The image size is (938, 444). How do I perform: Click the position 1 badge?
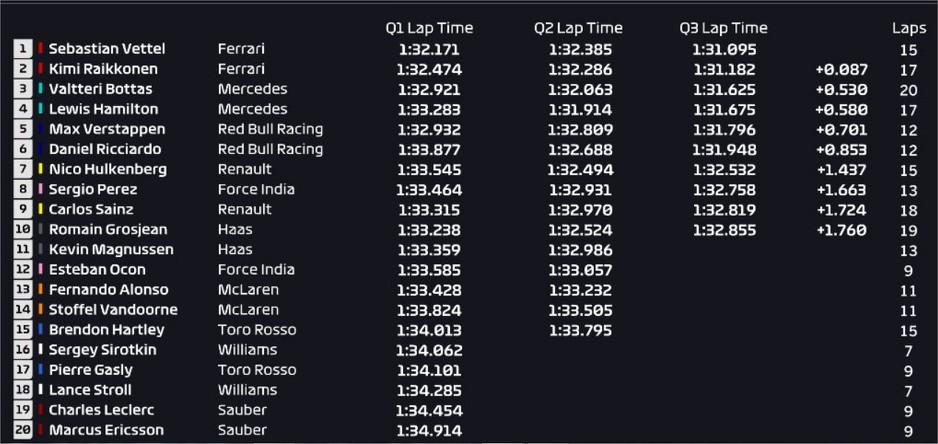click(x=23, y=49)
